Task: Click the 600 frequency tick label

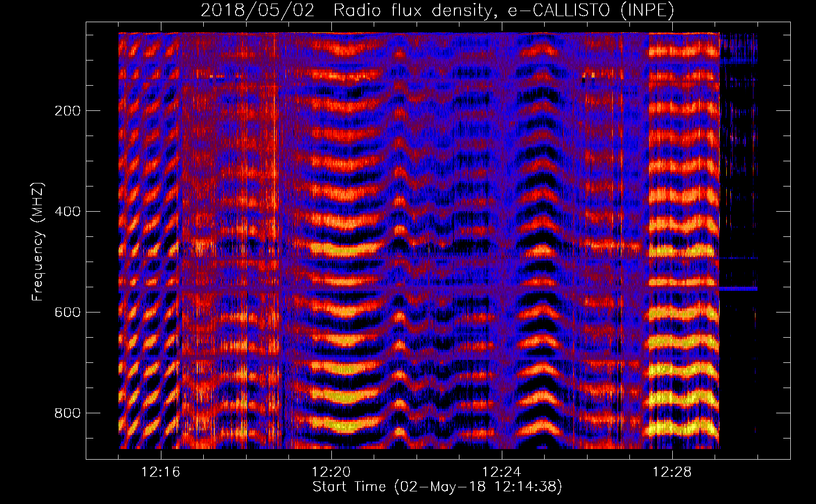Action: pyautogui.click(x=68, y=312)
